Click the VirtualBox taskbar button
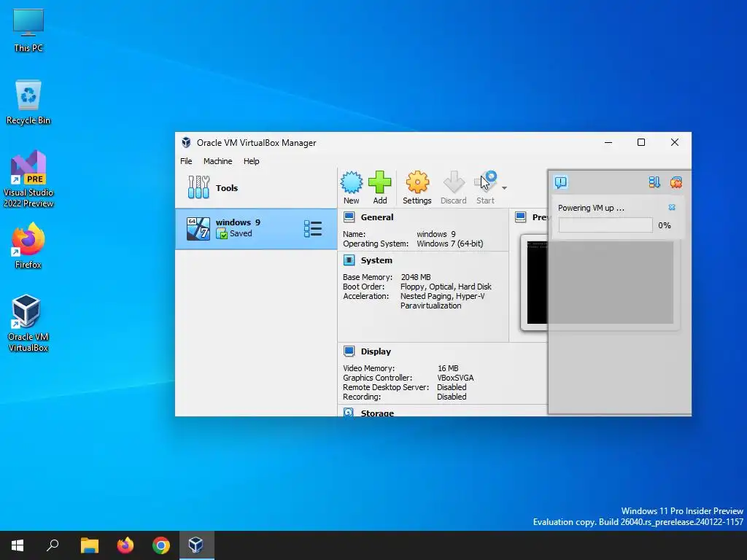 [x=197, y=545]
